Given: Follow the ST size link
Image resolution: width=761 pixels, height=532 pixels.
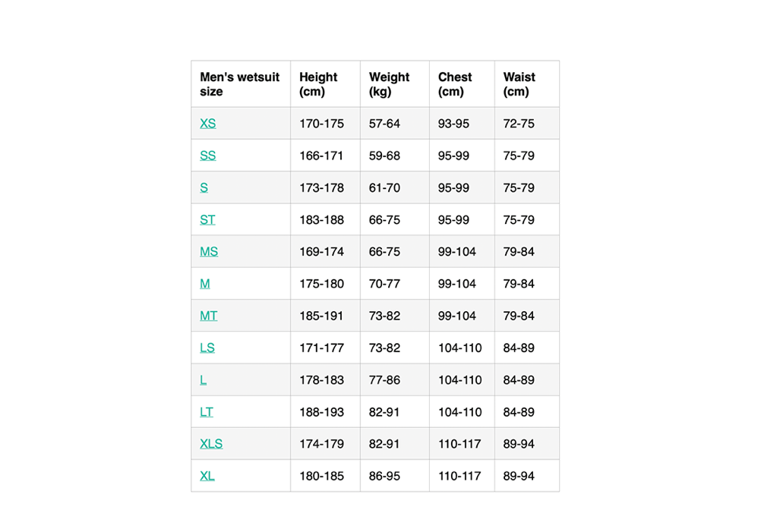Looking at the screenshot, I should click(207, 219).
